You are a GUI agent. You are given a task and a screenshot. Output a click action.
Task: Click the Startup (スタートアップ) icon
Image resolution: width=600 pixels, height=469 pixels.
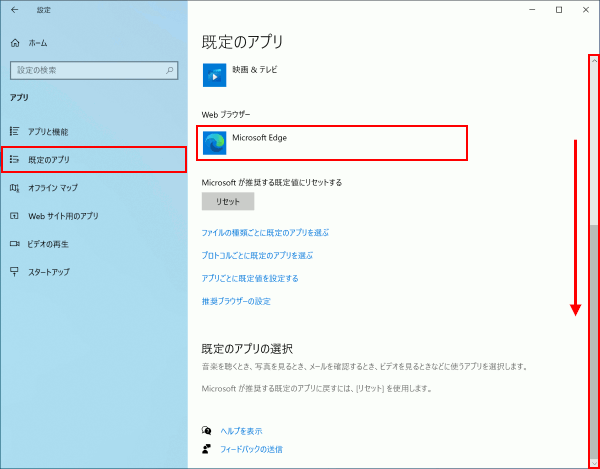pyautogui.click(x=14, y=272)
